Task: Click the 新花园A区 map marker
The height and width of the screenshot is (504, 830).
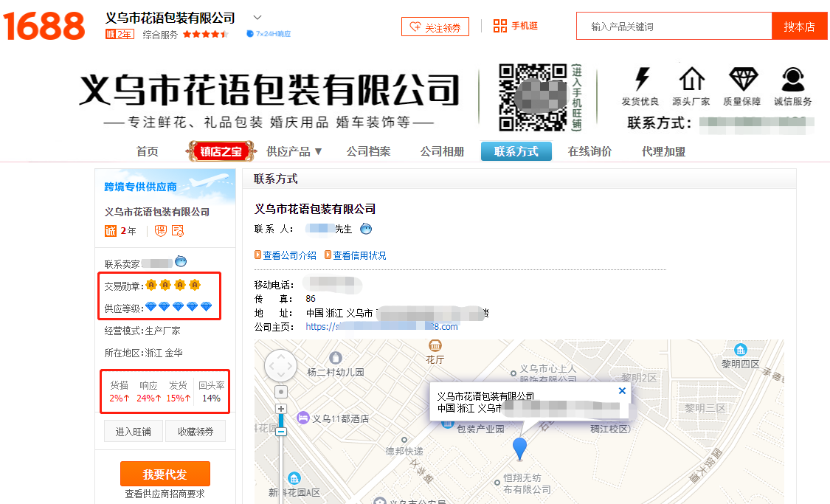Action: click(294, 479)
